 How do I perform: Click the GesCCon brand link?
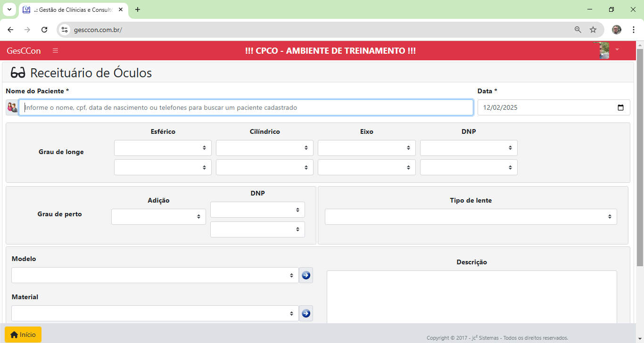(x=24, y=51)
